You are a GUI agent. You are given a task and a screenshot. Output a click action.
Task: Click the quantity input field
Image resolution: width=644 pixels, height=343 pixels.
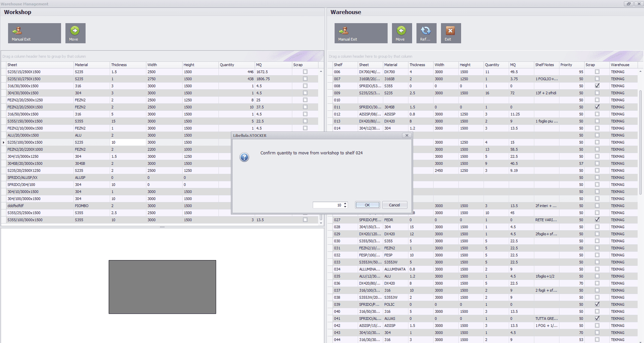click(x=328, y=205)
